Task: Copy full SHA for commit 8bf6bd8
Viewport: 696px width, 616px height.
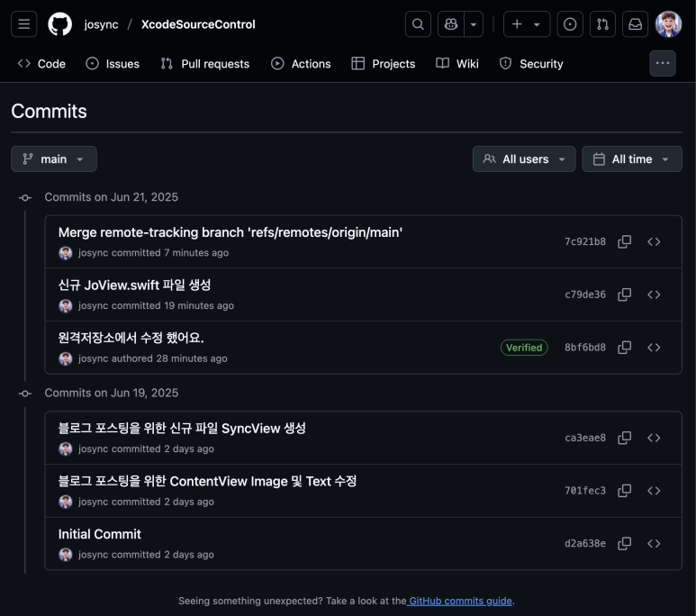Action: click(625, 348)
